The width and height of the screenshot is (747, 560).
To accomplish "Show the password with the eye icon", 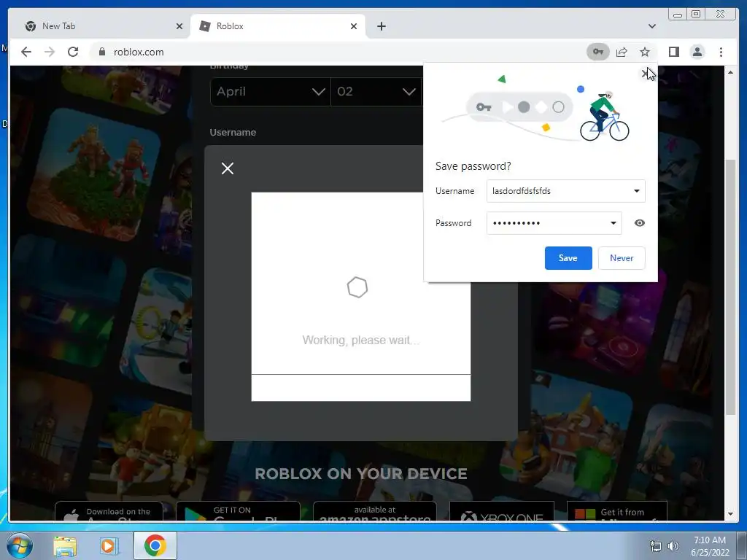I will pyautogui.click(x=639, y=223).
